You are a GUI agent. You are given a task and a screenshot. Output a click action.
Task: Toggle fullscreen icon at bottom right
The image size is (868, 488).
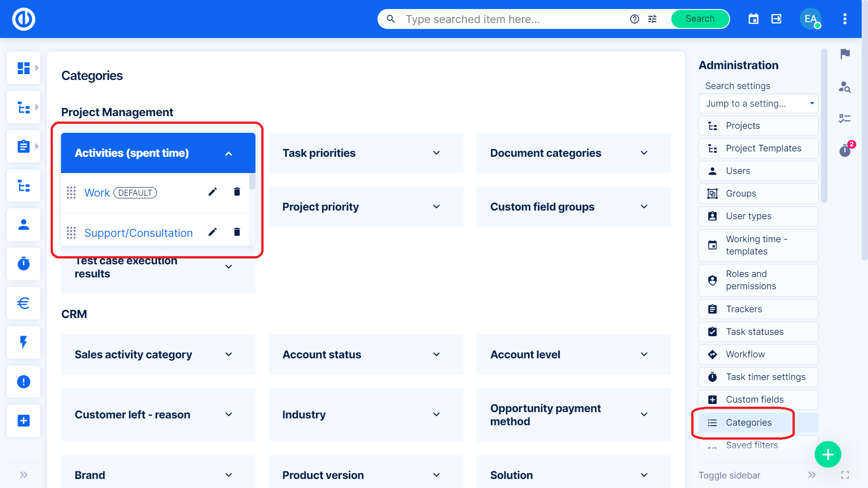845,475
